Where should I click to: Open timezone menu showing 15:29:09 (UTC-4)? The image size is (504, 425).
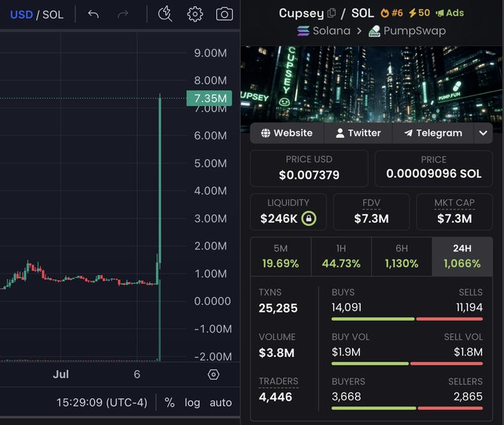pos(102,402)
